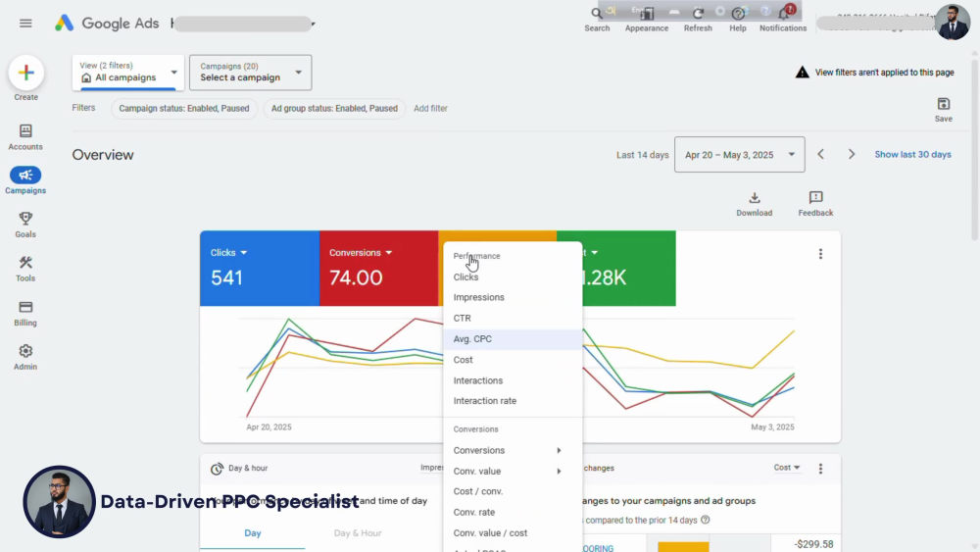Open the green card metric dropdown arrow

[x=595, y=253]
